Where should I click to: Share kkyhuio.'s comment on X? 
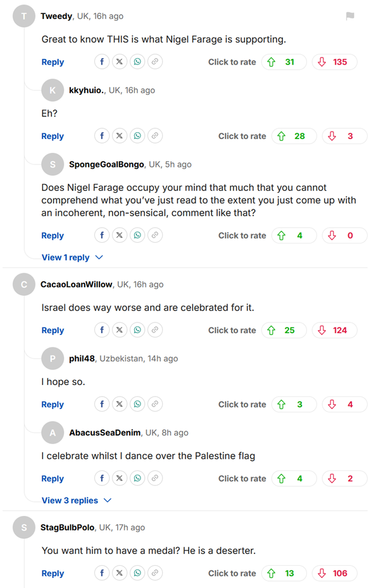pyautogui.click(x=120, y=136)
